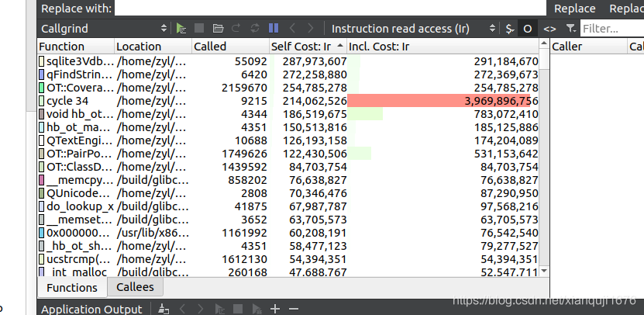Click the 783,072,410 inclusive cost cell
Viewport: 644px width, 315px height.
coord(443,114)
